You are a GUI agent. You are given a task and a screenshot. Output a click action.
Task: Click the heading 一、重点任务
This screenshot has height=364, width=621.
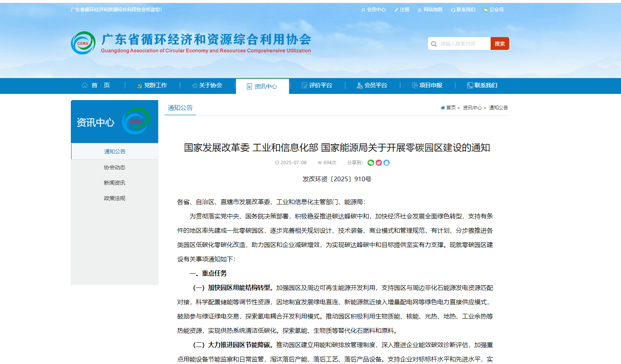(208, 273)
